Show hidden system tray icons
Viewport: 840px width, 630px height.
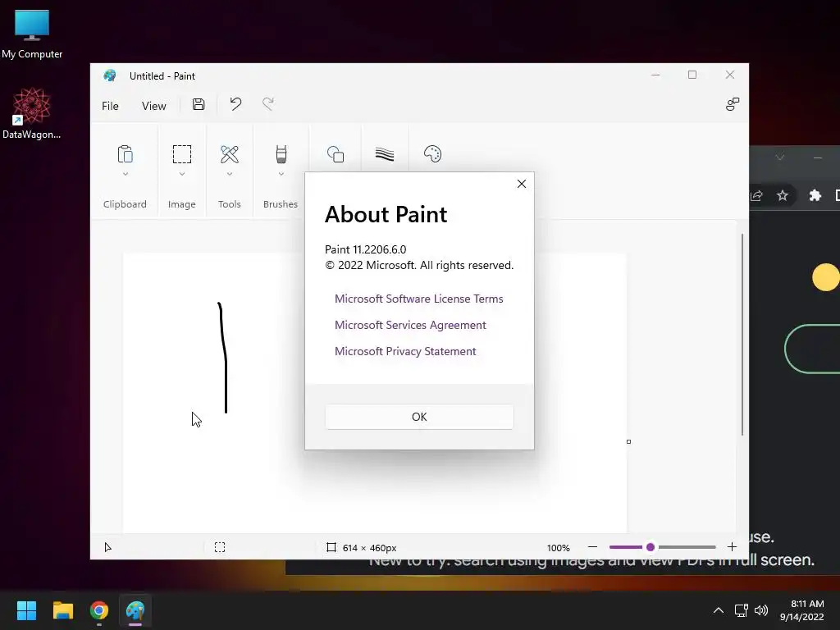[719, 610]
